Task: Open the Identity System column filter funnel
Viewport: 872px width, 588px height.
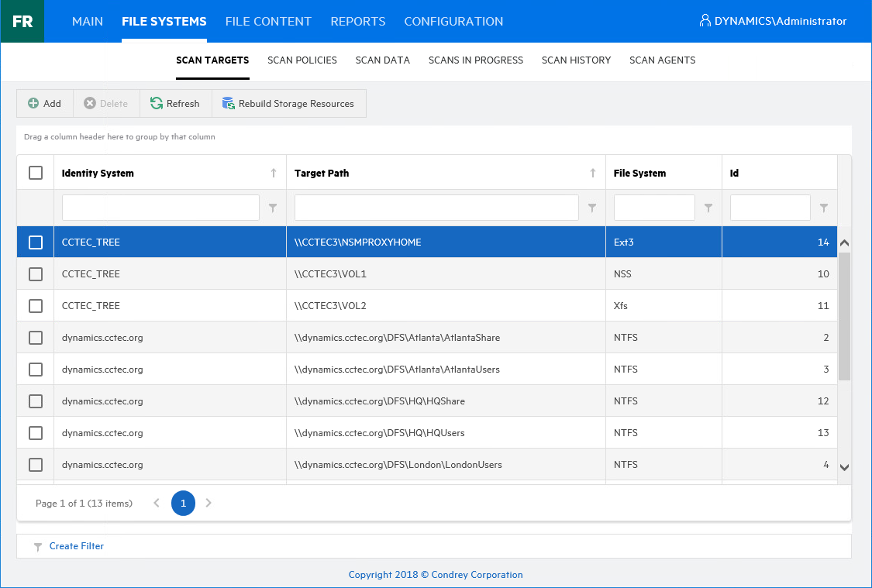Action: point(272,207)
